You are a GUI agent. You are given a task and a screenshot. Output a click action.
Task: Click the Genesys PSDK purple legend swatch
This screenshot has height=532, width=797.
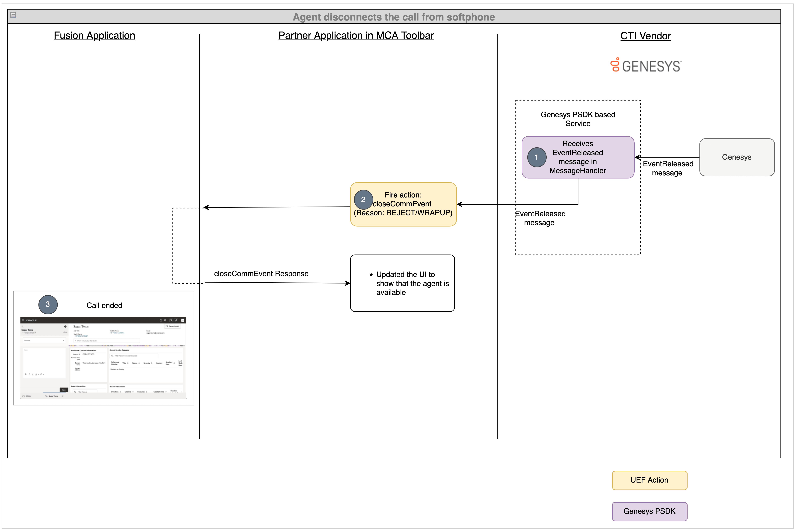pos(649,511)
